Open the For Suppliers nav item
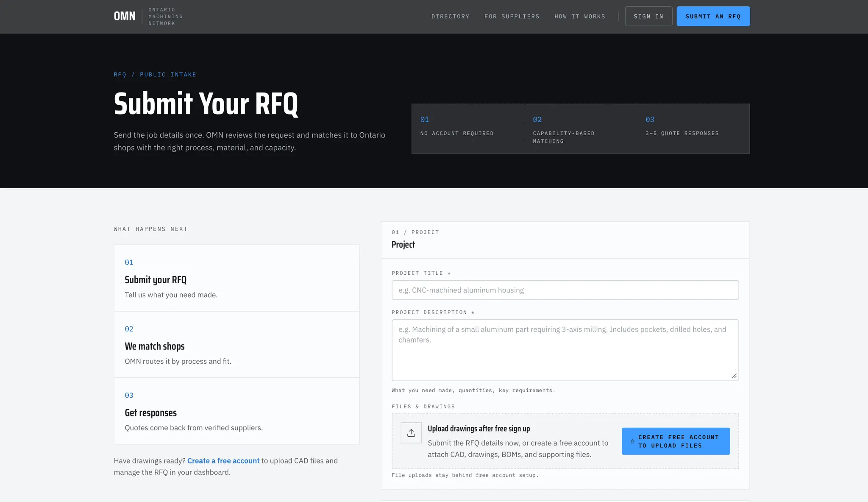The height and width of the screenshot is (502, 868). (x=512, y=16)
